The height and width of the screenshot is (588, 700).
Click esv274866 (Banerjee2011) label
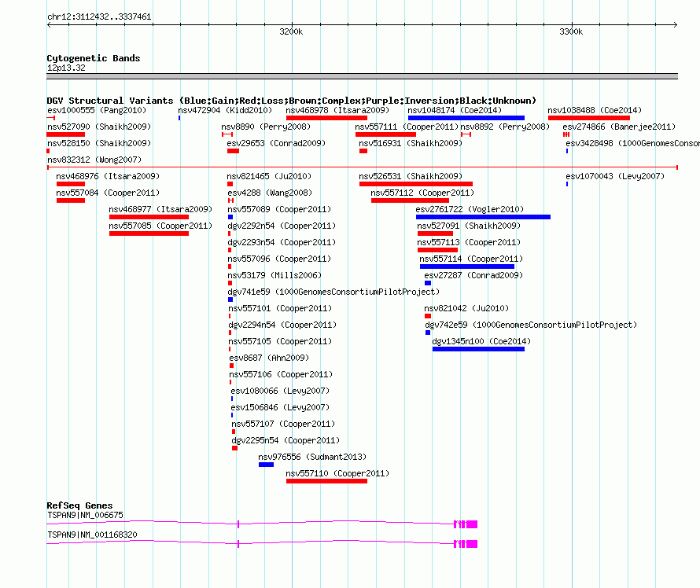click(619, 127)
